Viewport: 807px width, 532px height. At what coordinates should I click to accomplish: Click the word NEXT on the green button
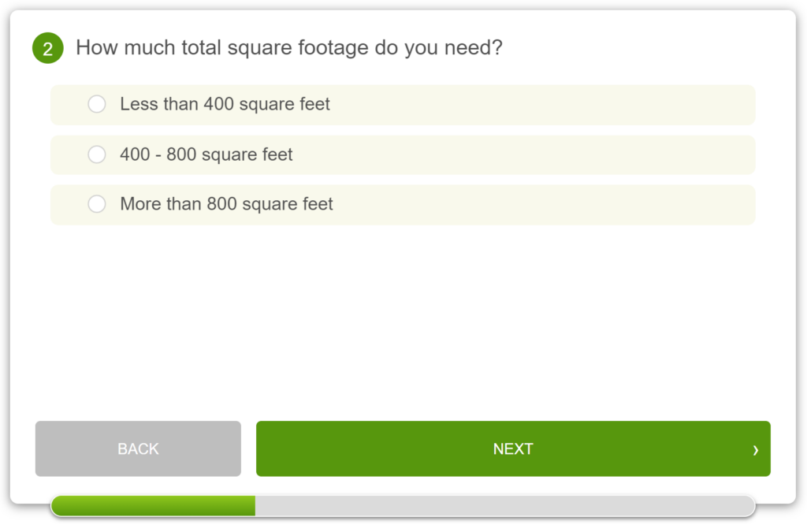[513, 449]
